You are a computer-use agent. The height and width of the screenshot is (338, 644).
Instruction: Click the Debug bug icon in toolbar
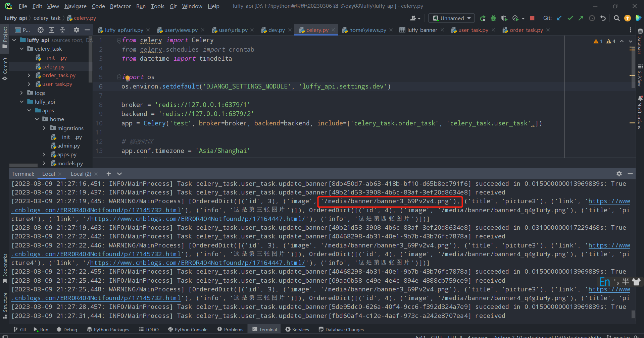tap(493, 18)
